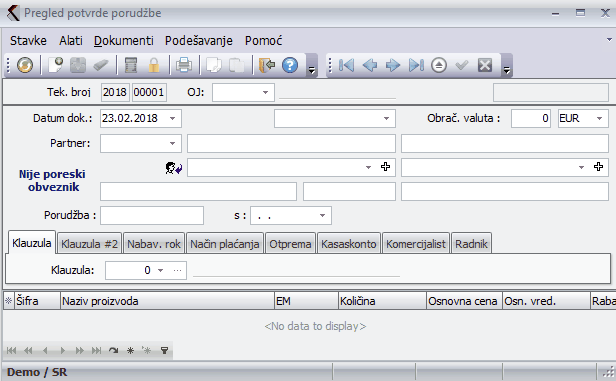Switch to the Nabav. rok tab
The image size is (616, 381).
(x=154, y=244)
